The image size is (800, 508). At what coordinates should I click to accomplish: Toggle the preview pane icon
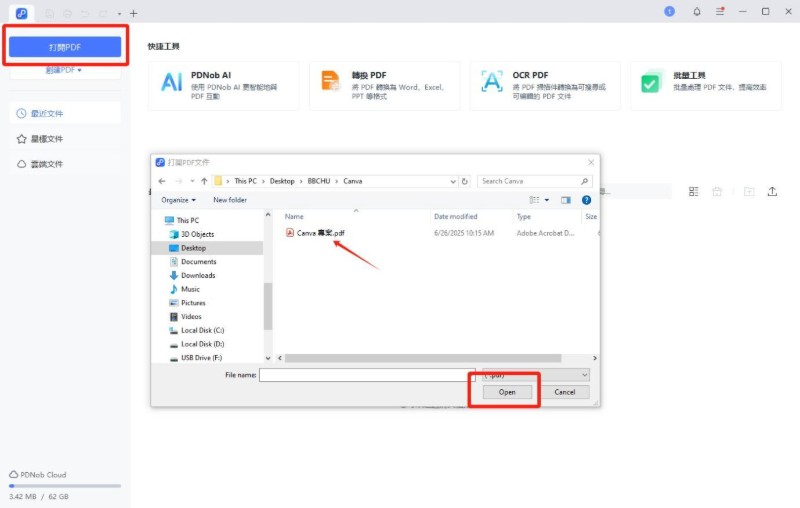click(566, 200)
